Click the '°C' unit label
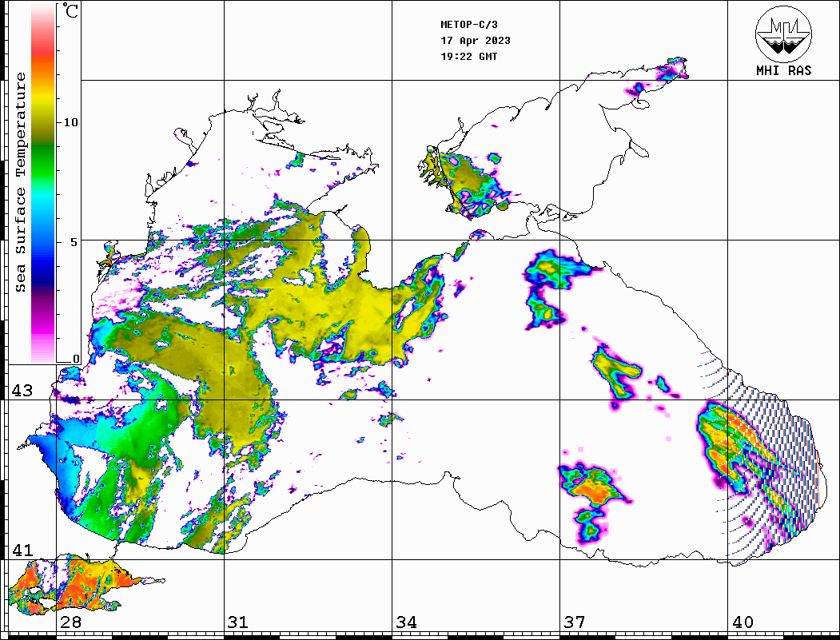840x640 pixels. pos(70,10)
